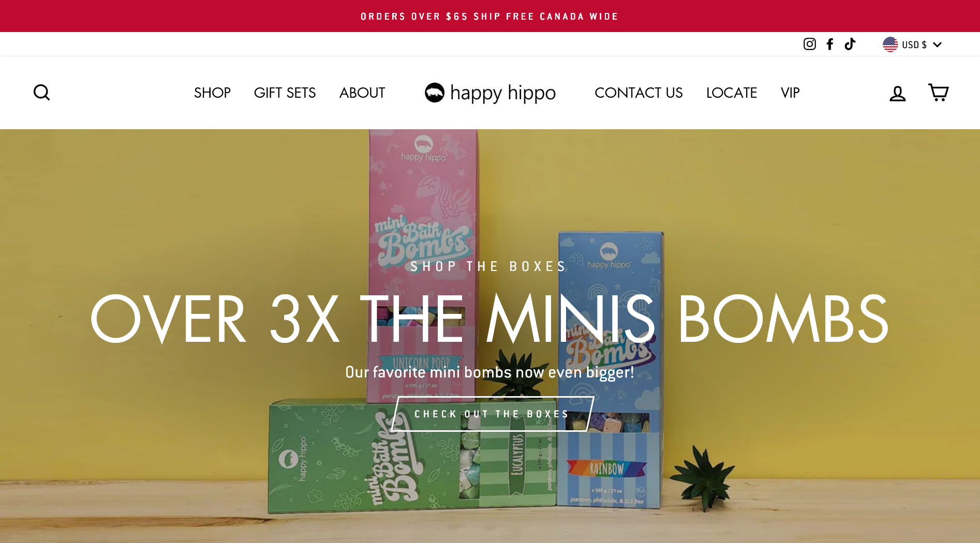The image size is (980, 543).
Task: Open the TikTok social icon
Action: pos(850,44)
